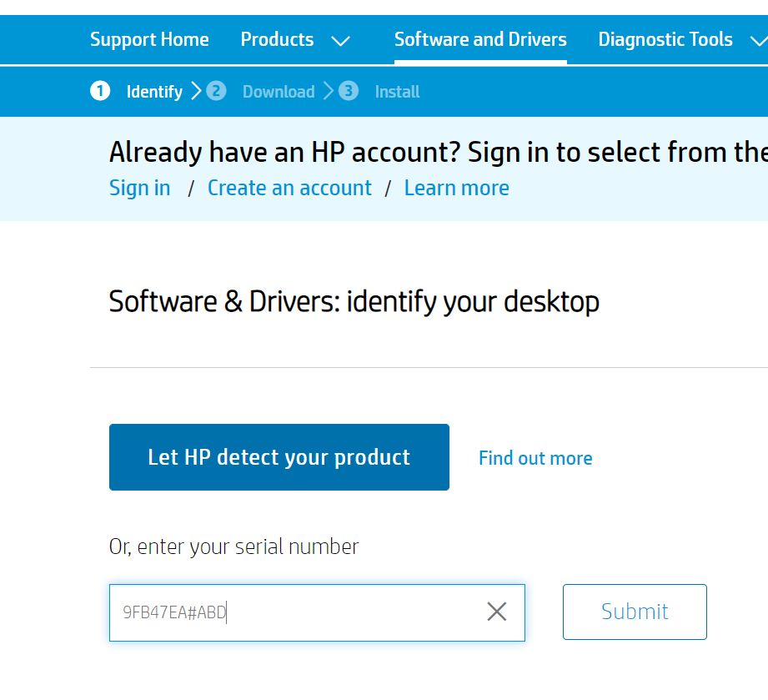This screenshot has width=768, height=700.
Task: Open the Diagnostic Tools menu
Action: click(x=665, y=39)
